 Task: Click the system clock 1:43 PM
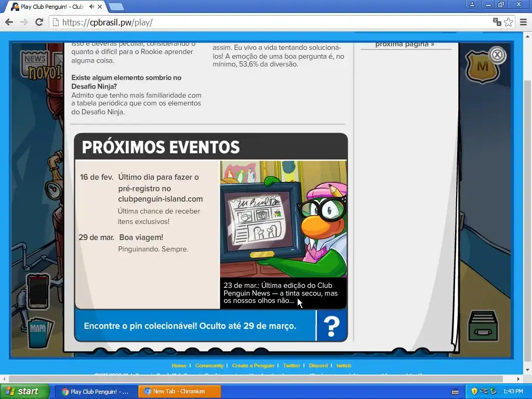513,392
